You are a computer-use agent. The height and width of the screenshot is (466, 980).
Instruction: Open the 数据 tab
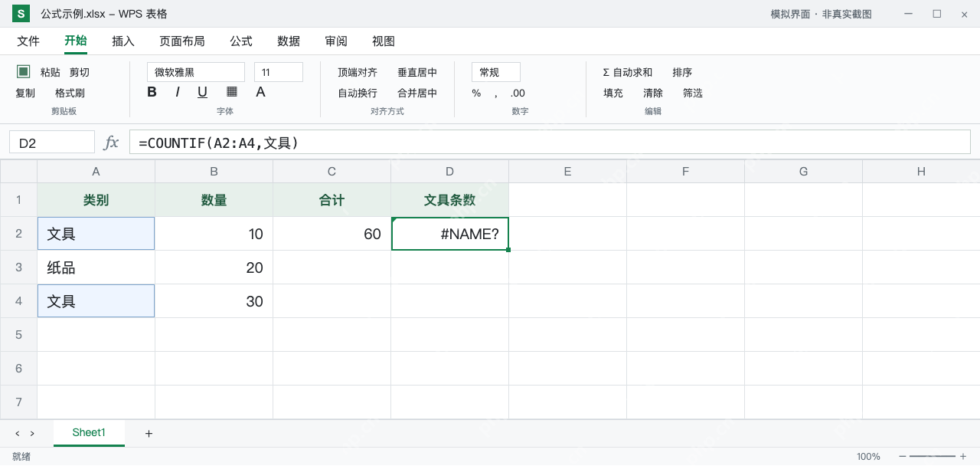289,41
